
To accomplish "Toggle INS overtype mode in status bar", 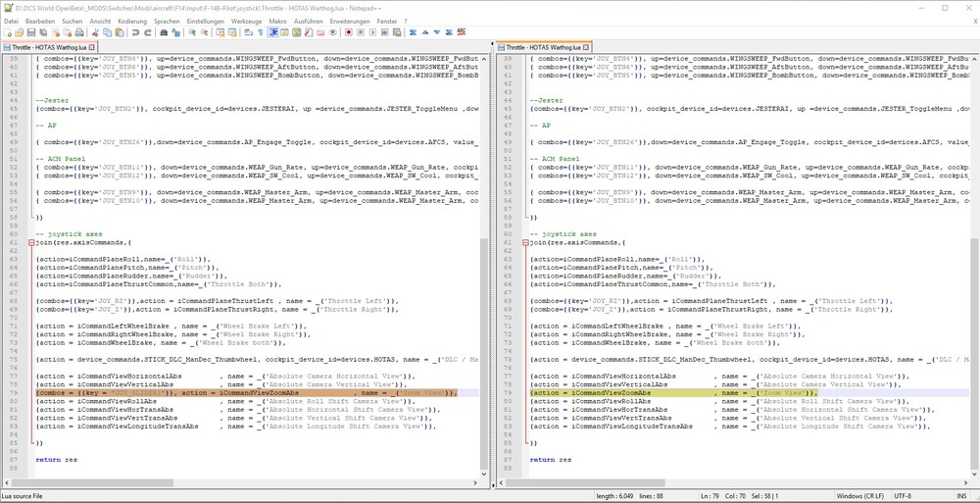I will tap(962, 497).
